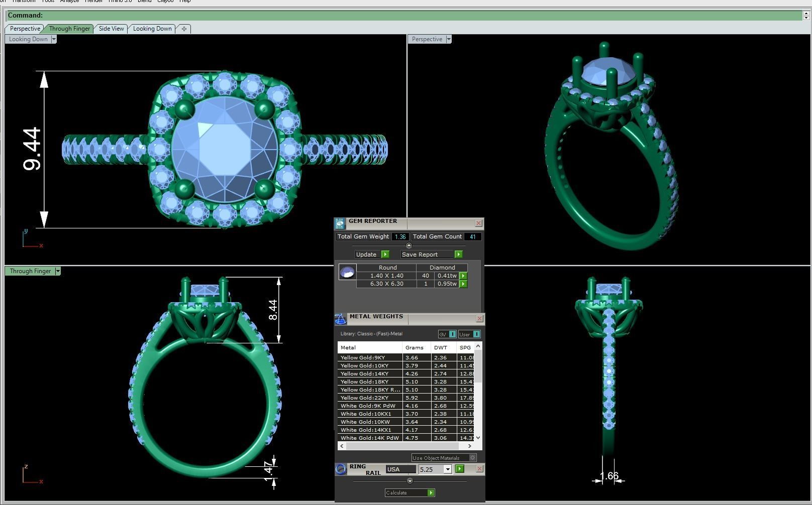812x505 pixels.
Task: Click the Diamond column header in Gem Reporter
Action: click(x=442, y=268)
